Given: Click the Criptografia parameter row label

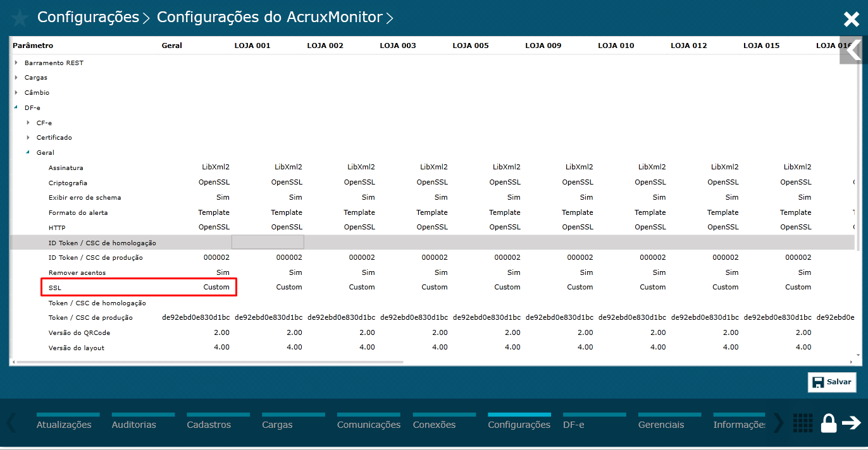Looking at the screenshot, I should pyautogui.click(x=68, y=183).
